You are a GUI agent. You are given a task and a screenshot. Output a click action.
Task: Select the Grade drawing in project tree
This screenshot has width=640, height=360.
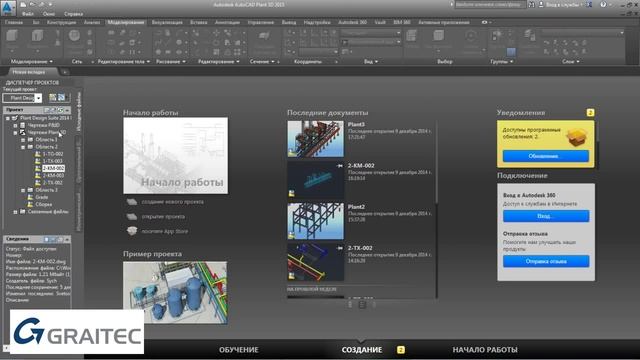(42, 197)
